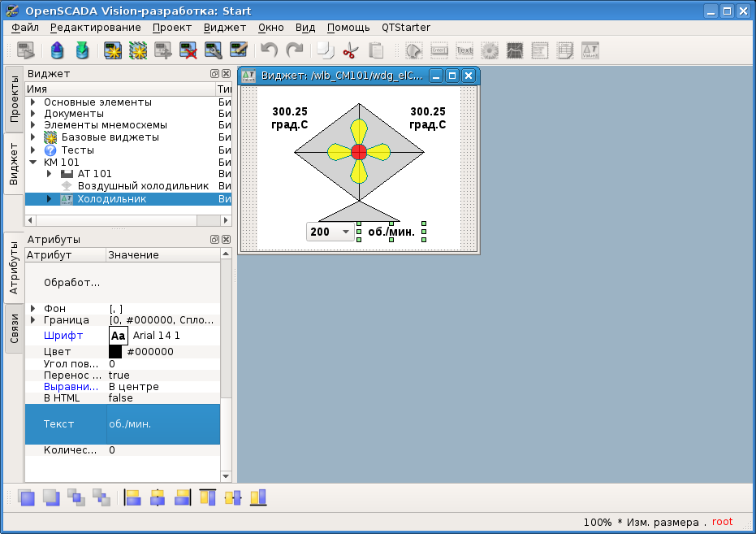Click the align to bottom icon
This screenshot has width=756, height=534.
pyautogui.click(x=258, y=497)
